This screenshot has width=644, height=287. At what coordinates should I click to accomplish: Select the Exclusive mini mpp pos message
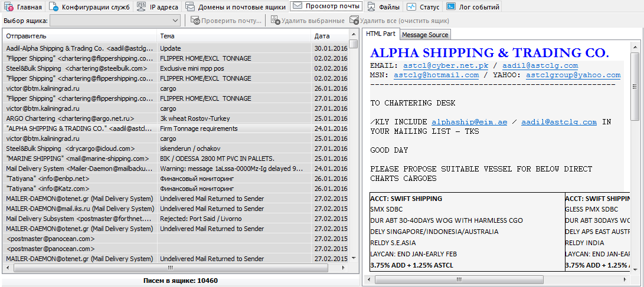tap(176, 68)
